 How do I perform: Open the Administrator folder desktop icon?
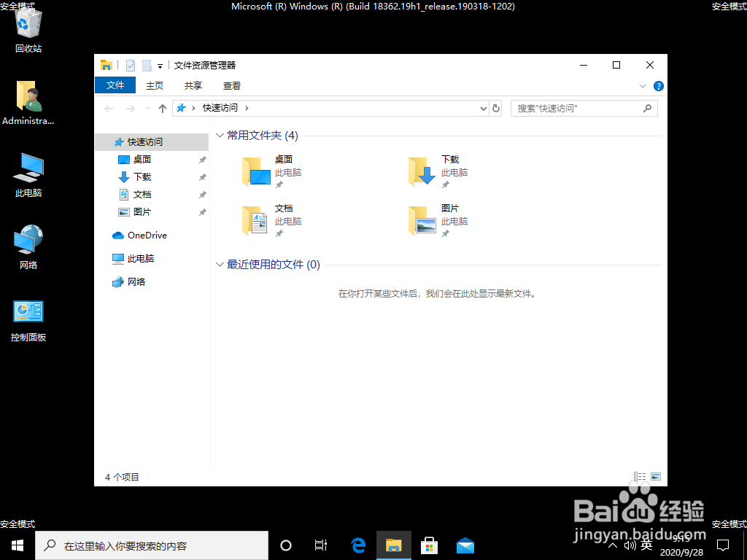click(28, 102)
